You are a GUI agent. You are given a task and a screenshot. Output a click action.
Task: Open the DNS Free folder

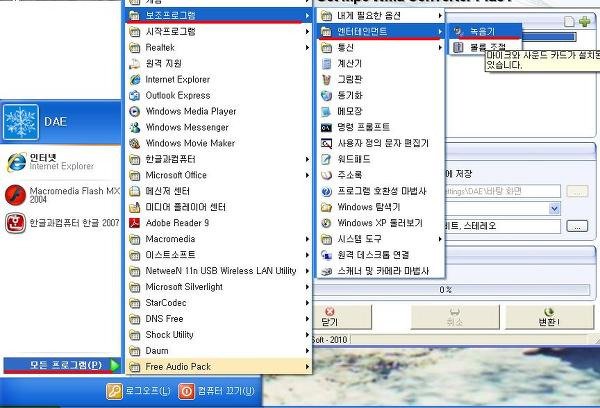pyautogui.click(x=219, y=319)
